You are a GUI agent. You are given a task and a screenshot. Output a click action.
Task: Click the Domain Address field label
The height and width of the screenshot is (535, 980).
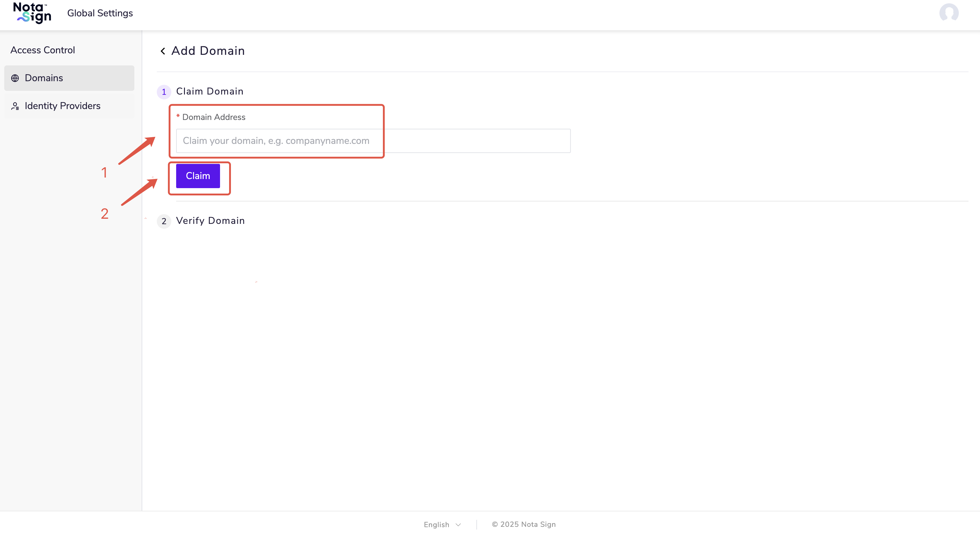[213, 117]
